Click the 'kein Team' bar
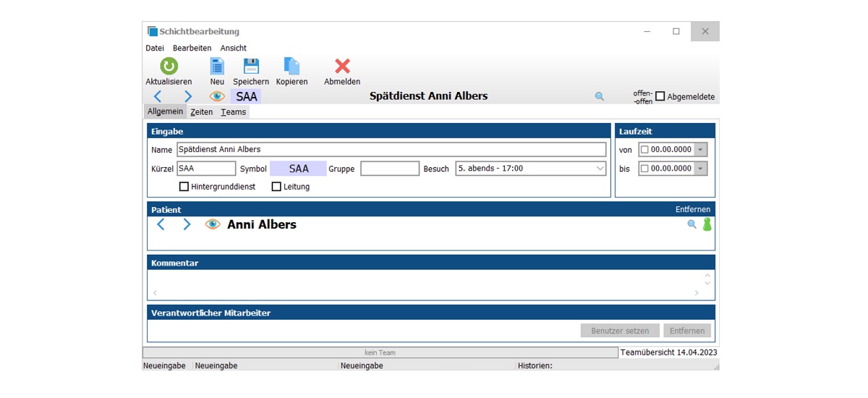The width and height of the screenshot is (868, 398). [x=380, y=353]
